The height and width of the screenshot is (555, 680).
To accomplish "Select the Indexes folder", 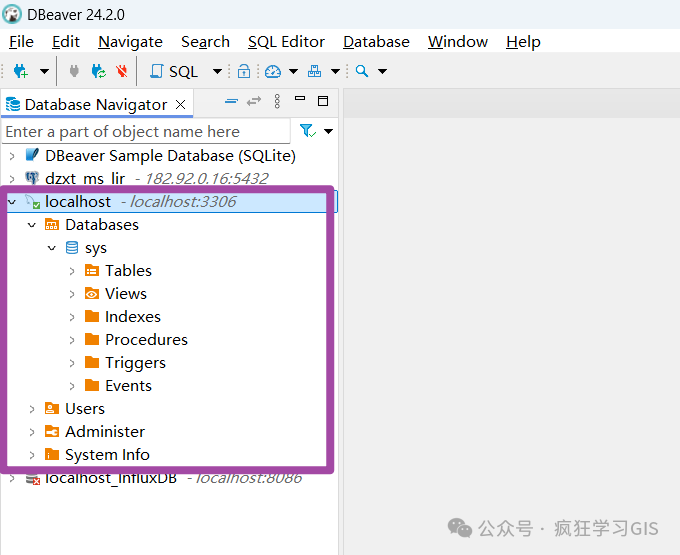I will click(133, 317).
